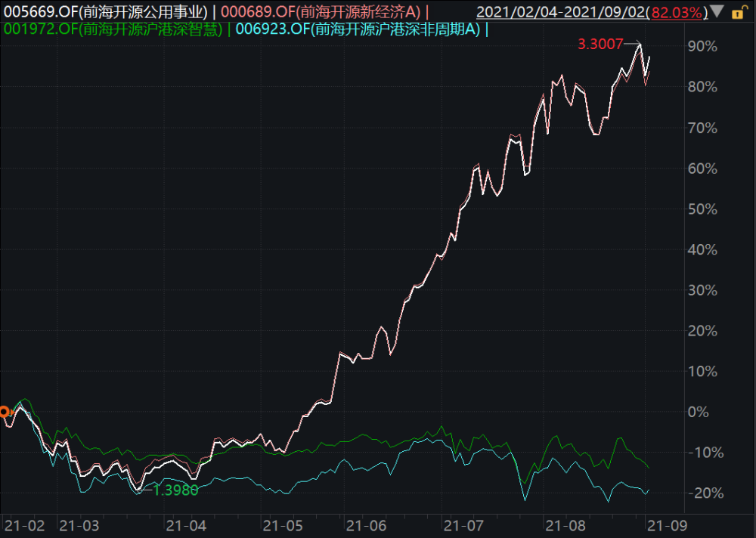This screenshot has height=538, width=756.
Task: Open the date range dropdown triangle
Action: point(717,11)
